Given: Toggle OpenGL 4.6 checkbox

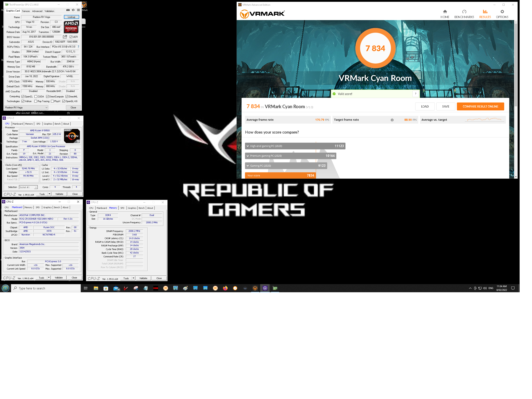Looking at the screenshot, I should tap(64, 101).
